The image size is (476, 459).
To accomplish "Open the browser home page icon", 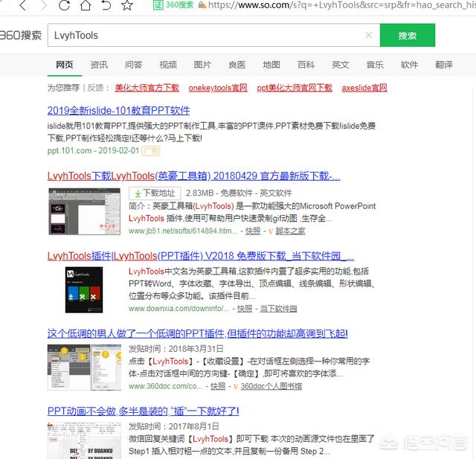I will (86, 5).
